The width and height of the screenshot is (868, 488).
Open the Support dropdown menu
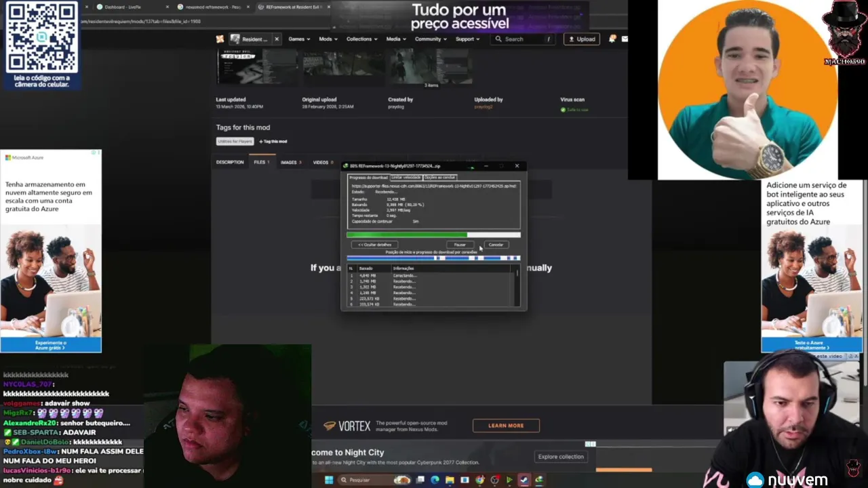[467, 39]
